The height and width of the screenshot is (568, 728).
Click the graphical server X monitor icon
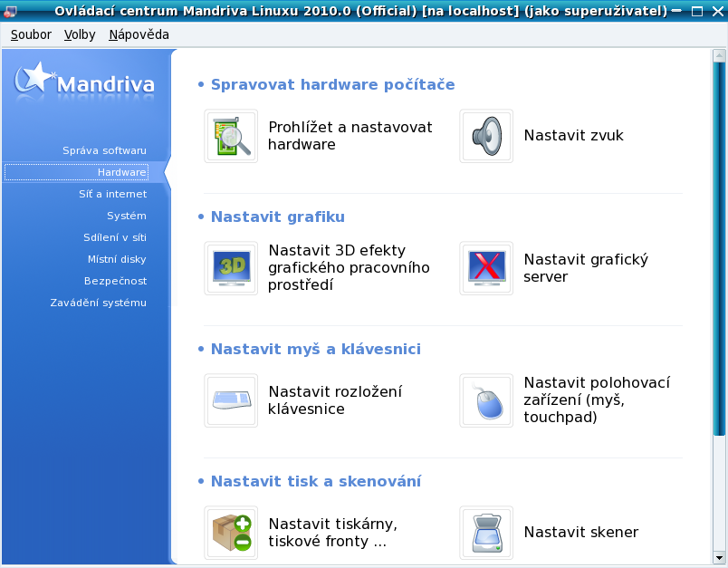point(486,268)
